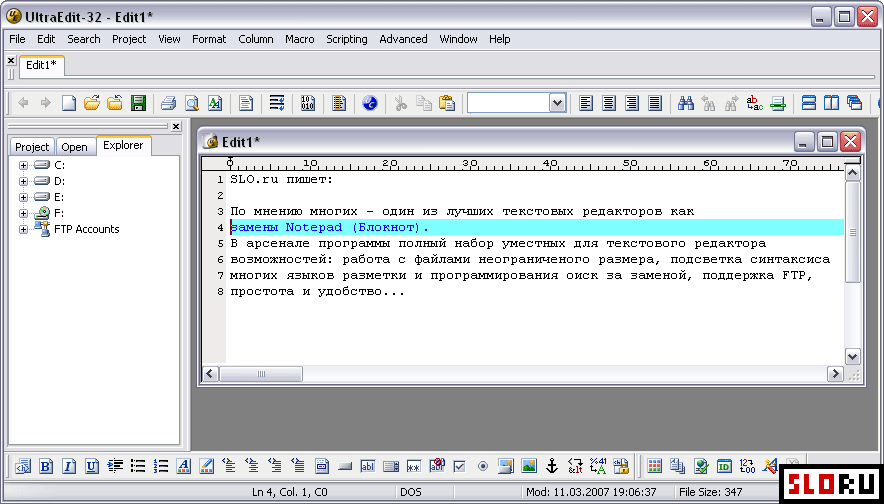Cut selection with the scissors icon

click(401, 103)
